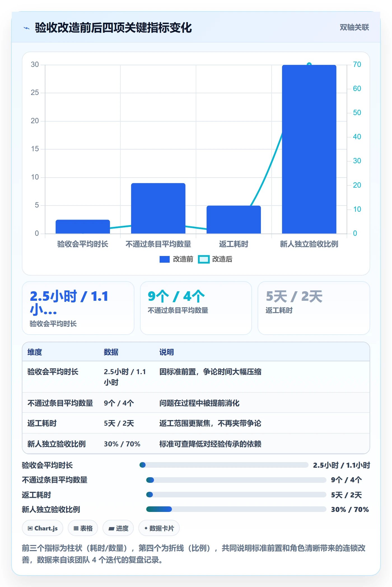
Task: Click the 新人独立验收比例 progress bar
Action: coord(236,509)
